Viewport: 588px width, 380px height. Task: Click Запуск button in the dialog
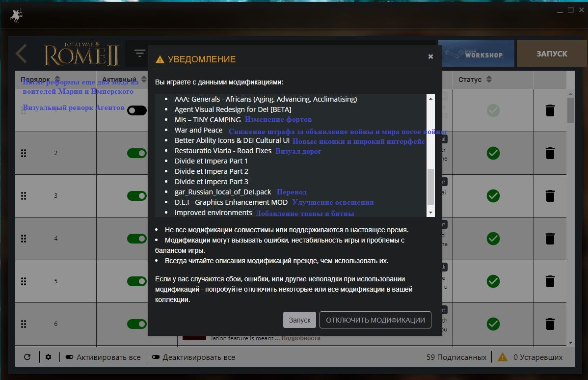[x=299, y=320]
